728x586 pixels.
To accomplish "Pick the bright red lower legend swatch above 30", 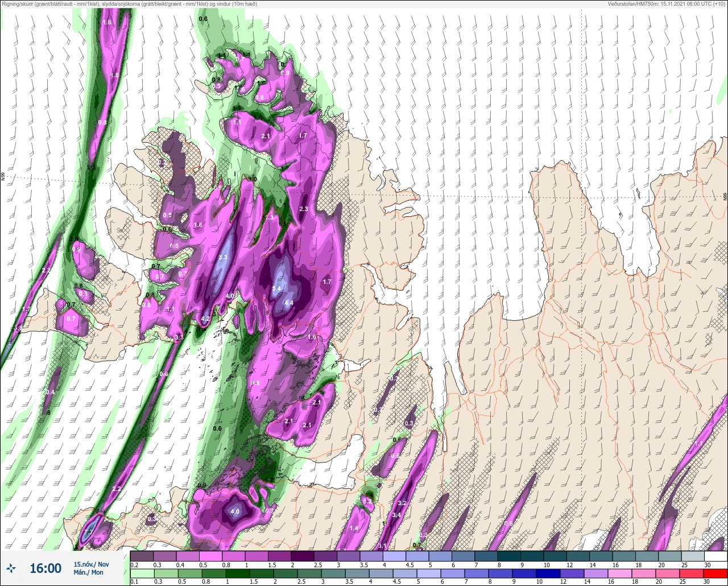I will point(715,573).
